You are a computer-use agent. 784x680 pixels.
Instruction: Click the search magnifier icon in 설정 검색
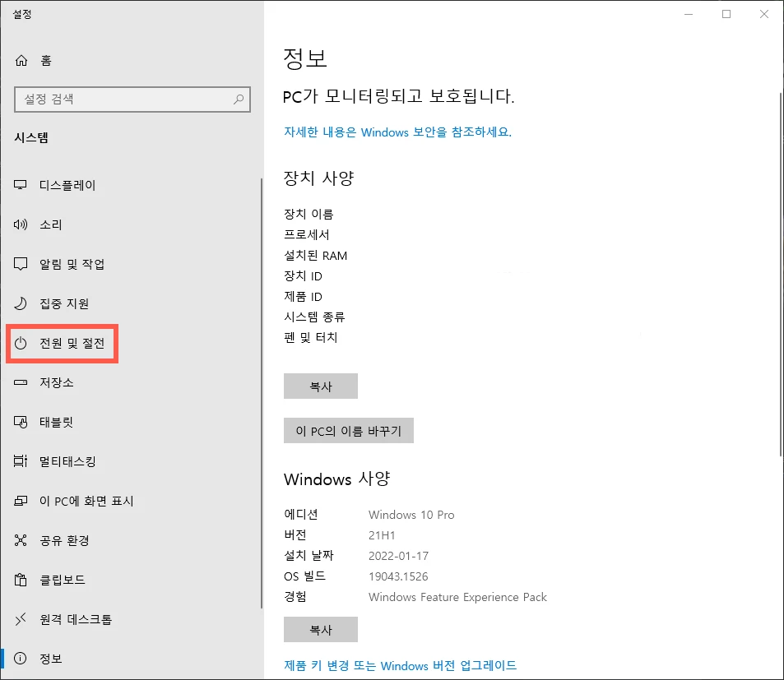pyautogui.click(x=239, y=99)
